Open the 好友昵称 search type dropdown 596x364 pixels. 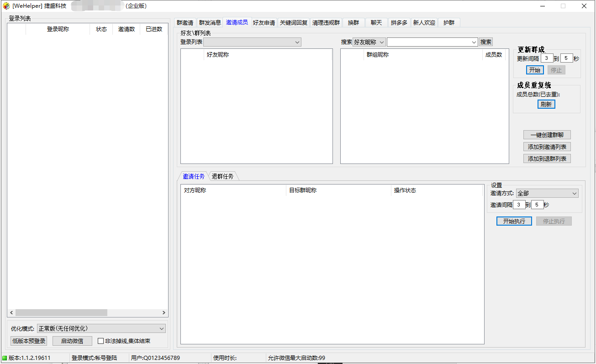[369, 42]
